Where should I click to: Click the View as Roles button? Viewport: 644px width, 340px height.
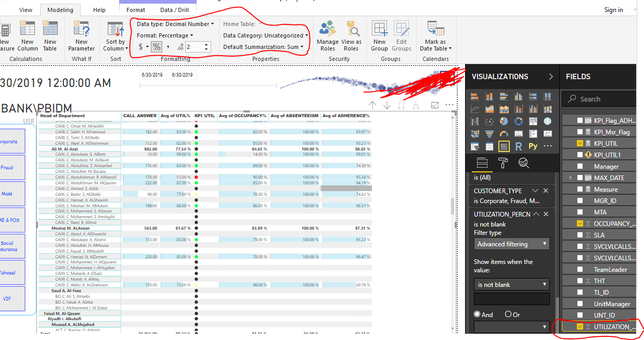click(351, 36)
